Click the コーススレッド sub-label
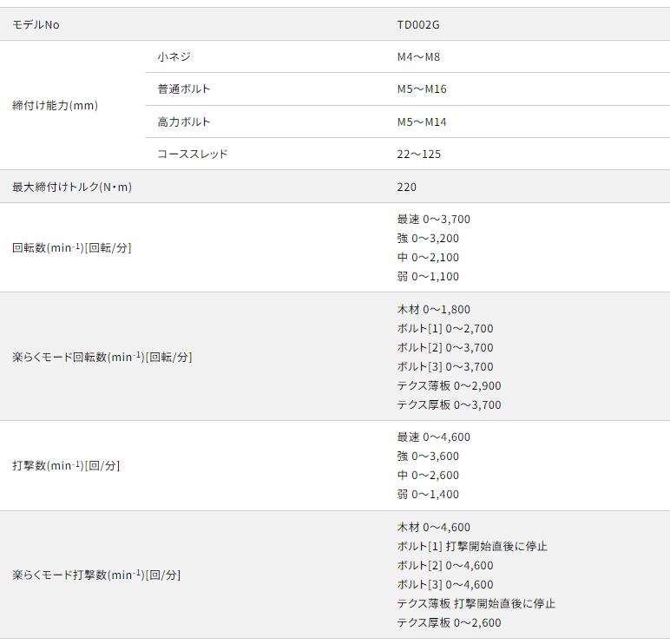The height and width of the screenshot is (644, 670). [x=193, y=154]
